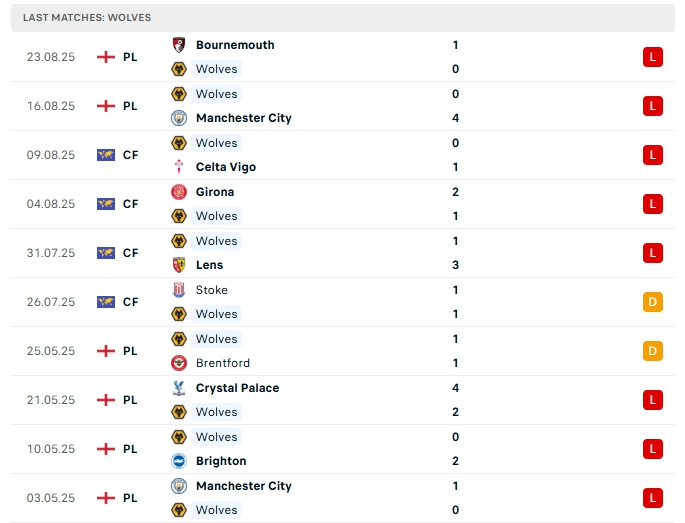Click the red L badge for Bournemouth match
685x523 pixels.
[x=653, y=57]
